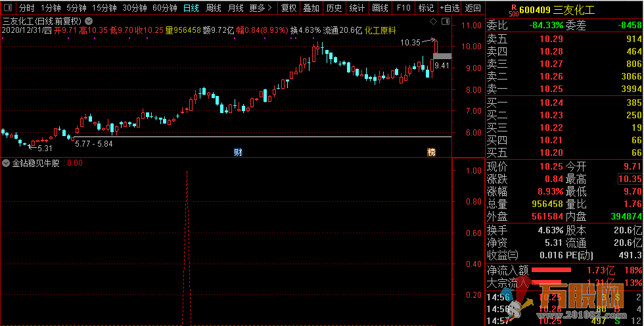Click the 5.31 low price label on chart
This screenshot has height=326, width=644.
(x=45, y=149)
